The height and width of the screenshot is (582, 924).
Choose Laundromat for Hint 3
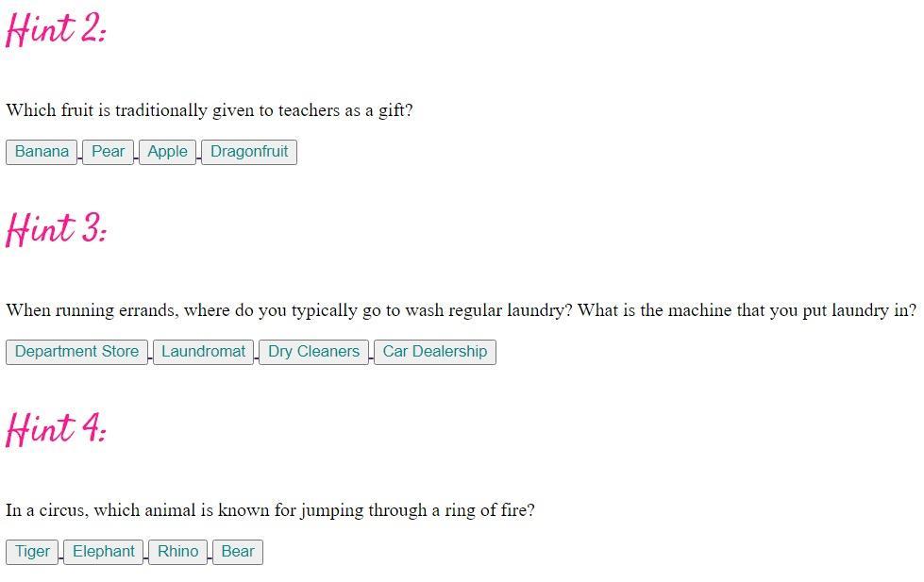203,352
